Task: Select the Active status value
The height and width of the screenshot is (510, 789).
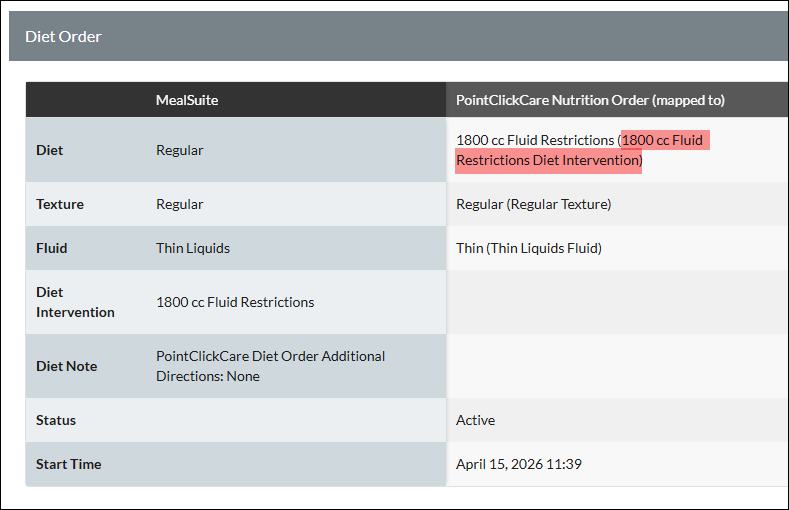Action: click(x=476, y=420)
